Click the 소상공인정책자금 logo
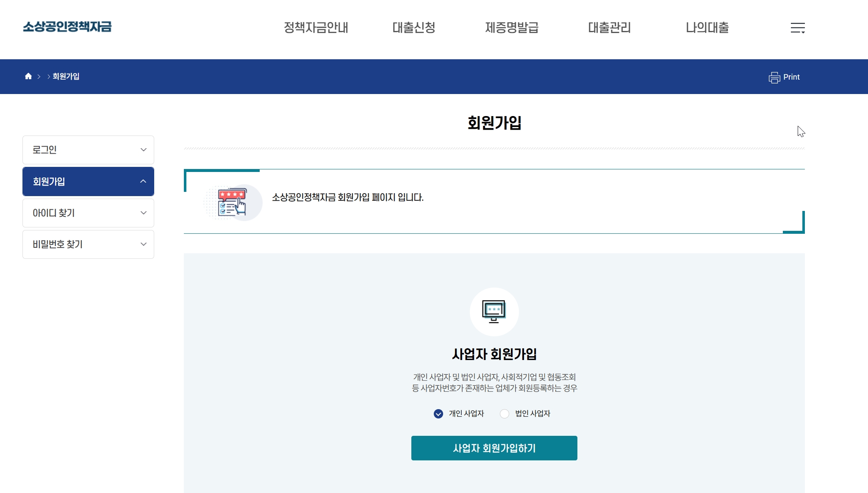868x493 pixels. 67,27
